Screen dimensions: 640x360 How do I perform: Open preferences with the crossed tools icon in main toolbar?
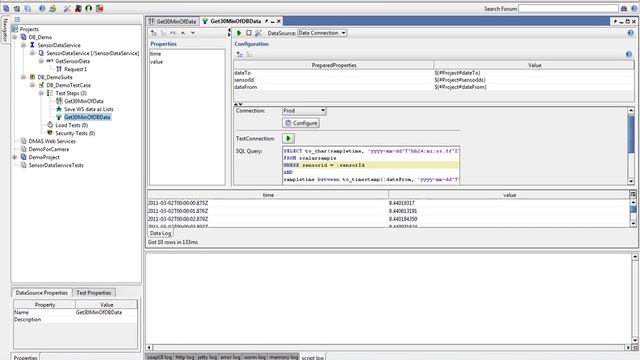pyautogui.click(x=67, y=8)
